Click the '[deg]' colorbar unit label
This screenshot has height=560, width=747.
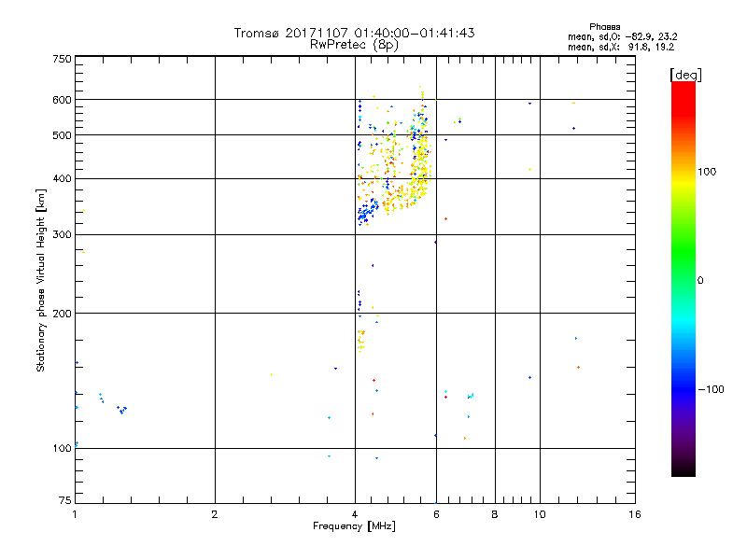(x=685, y=75)
